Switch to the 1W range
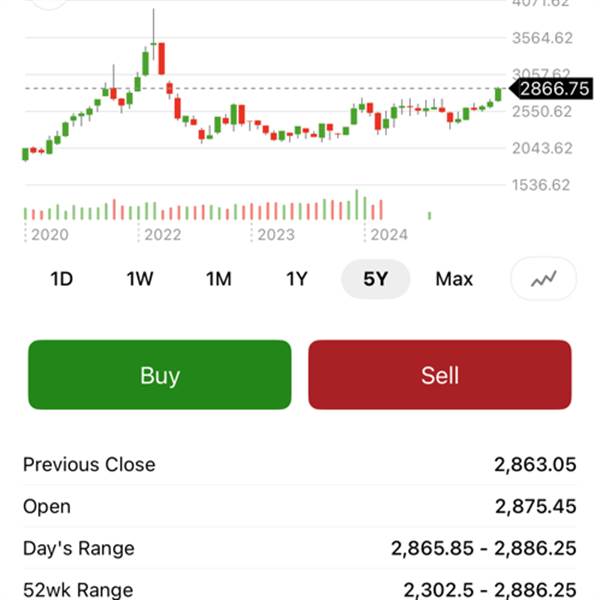Image resolution: width=600 pixels, height=600 pixels. point(140,279)
